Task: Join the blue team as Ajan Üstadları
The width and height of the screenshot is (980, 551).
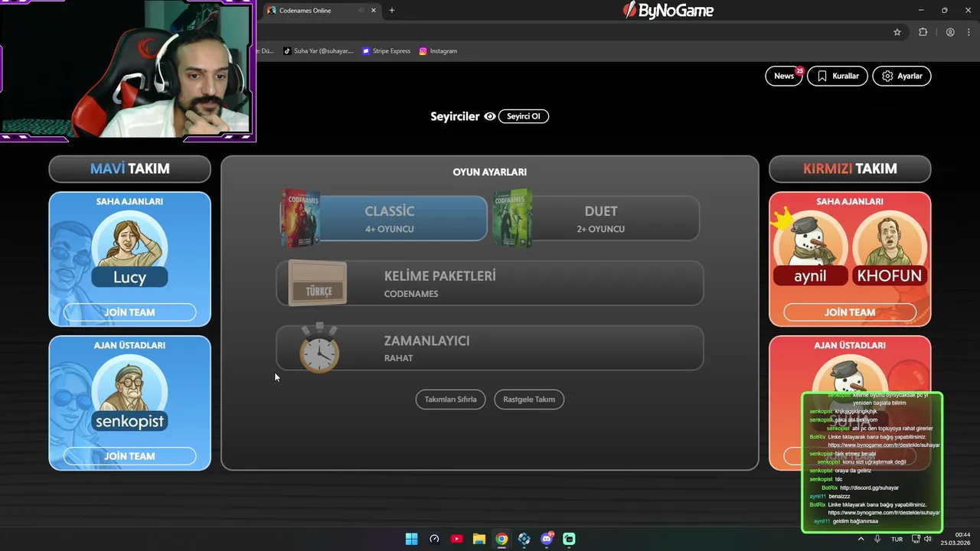Action: click(x=129, y=456)
